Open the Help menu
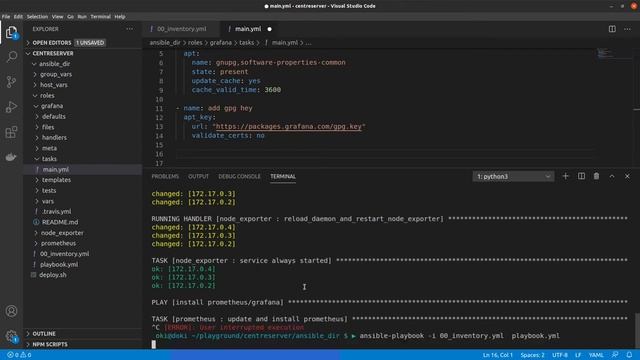The image size is (640, 360). (120, 17)
